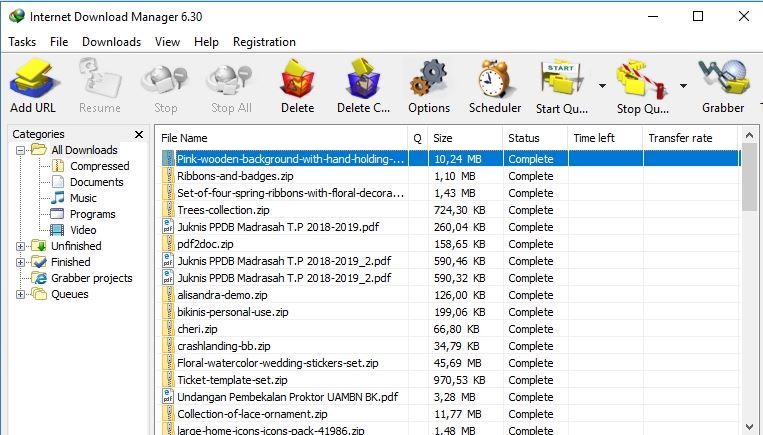The height and width of the screenshot is (435, 763).
Task: Open the Grabber tool icon
Action: click(723, 79)
